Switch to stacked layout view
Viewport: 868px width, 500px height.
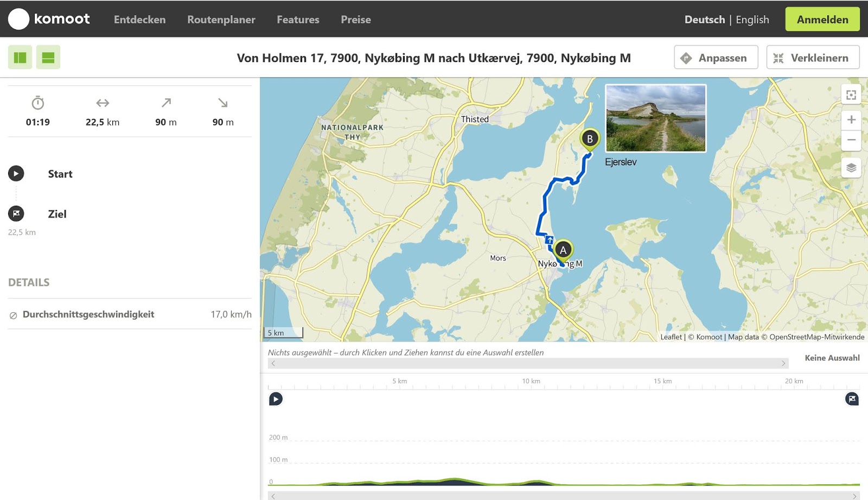click(x=48, y=58)
